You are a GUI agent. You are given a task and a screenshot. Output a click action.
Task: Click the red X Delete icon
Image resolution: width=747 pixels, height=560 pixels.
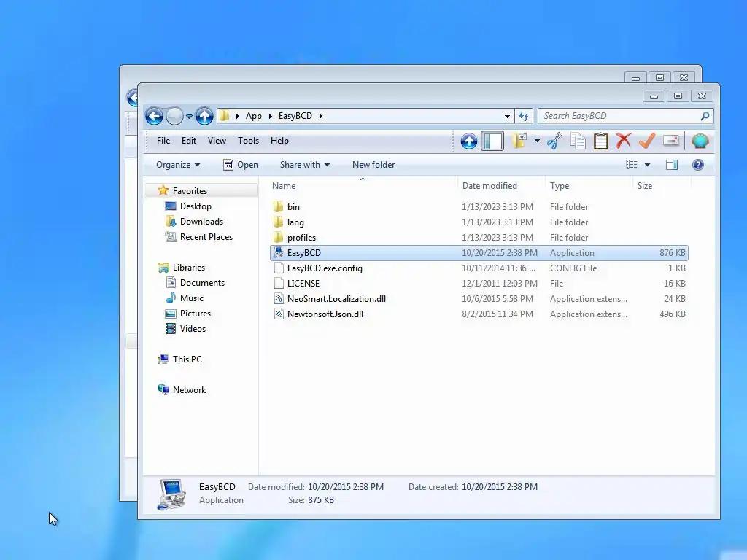(624, 141)
